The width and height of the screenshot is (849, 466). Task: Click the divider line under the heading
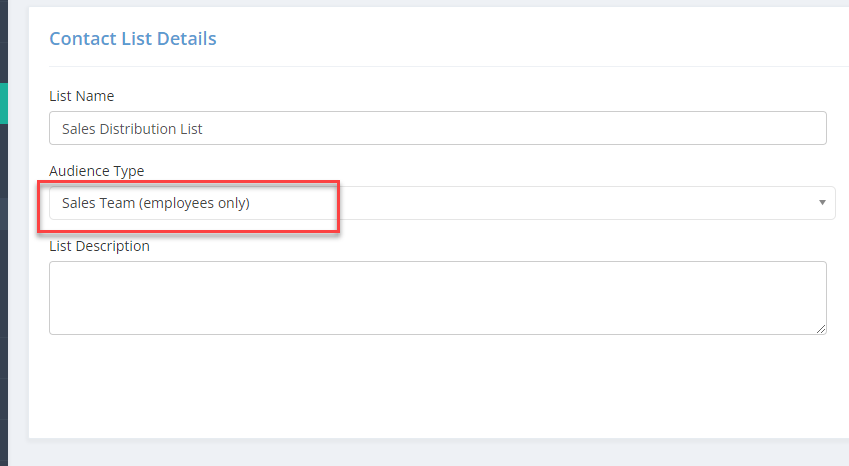click(x=449, y=67)
